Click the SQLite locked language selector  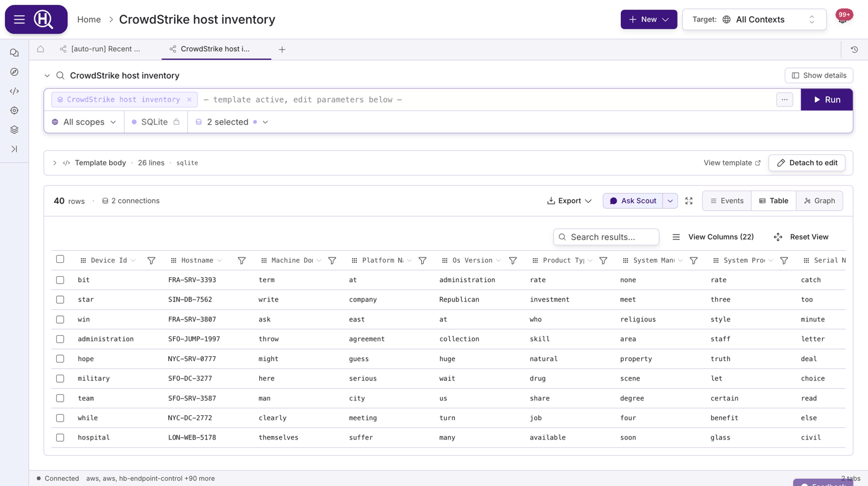tap(156, 122)
